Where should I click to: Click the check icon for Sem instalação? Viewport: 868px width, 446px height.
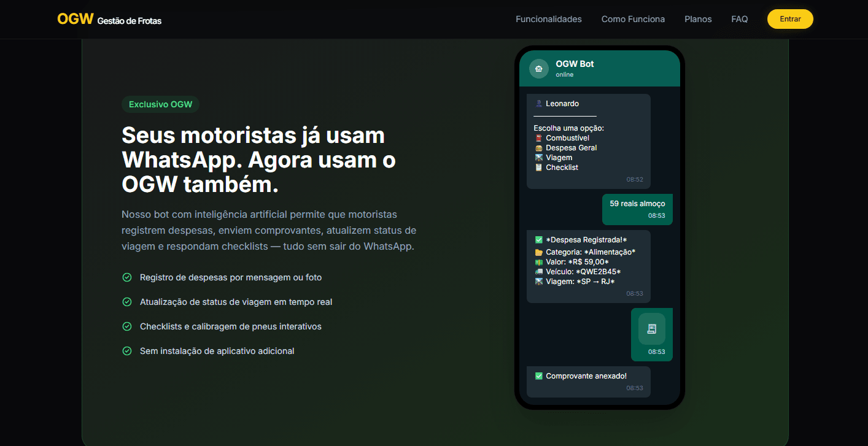point(127,351)
